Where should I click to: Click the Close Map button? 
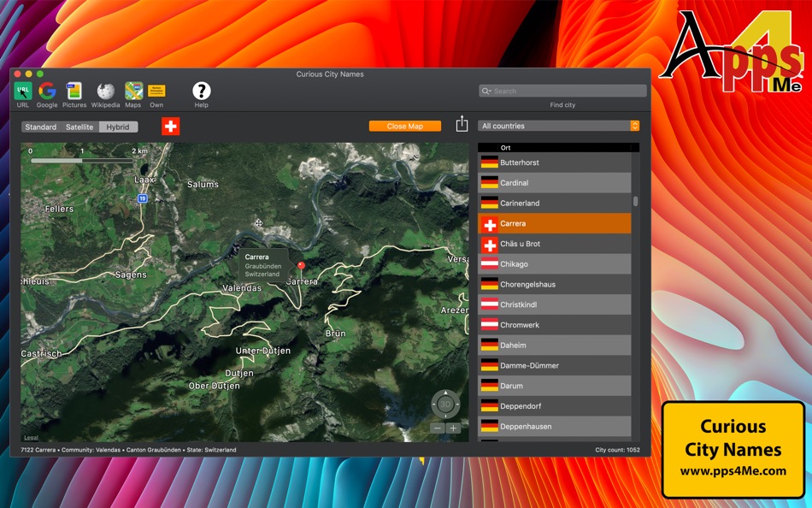(404, 125)
